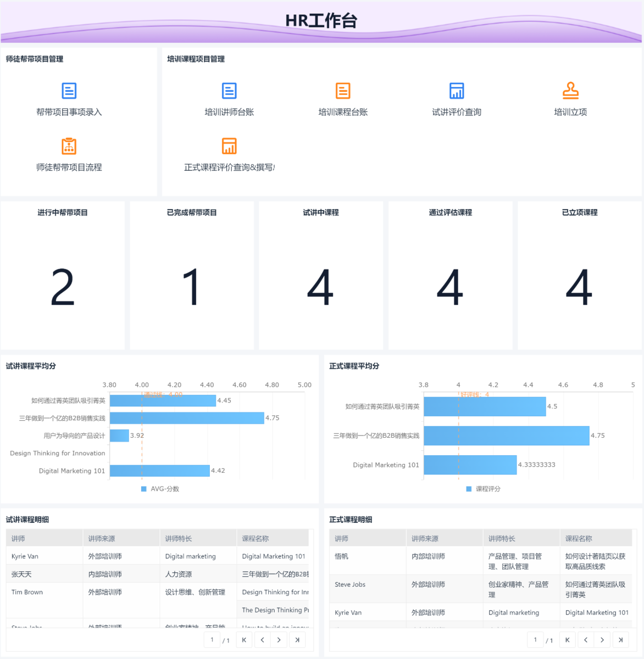Open 帮带项目事项录入 document icon
644x659 pixels.
tap(69, 91)
